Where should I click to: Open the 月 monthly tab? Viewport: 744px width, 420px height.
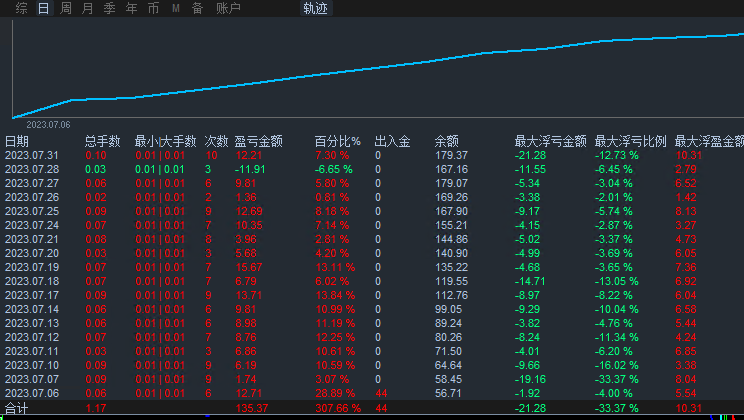pos(88,8)
